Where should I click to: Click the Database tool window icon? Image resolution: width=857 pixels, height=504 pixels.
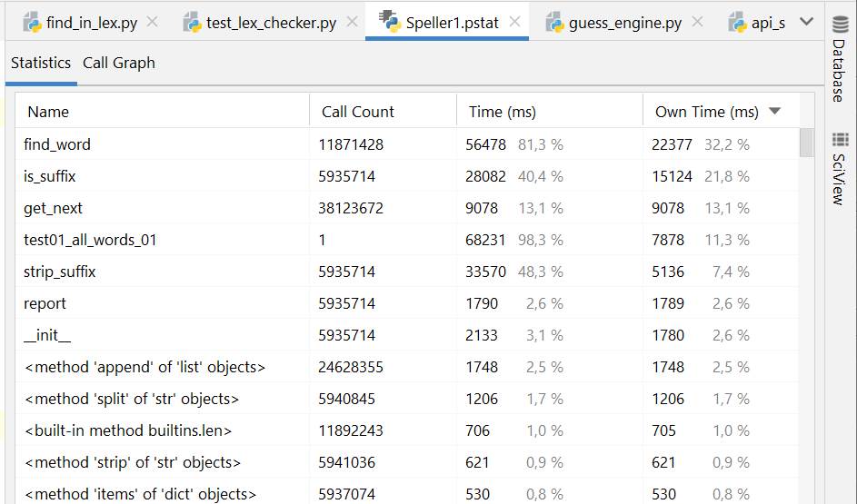(x=840, y=24)
